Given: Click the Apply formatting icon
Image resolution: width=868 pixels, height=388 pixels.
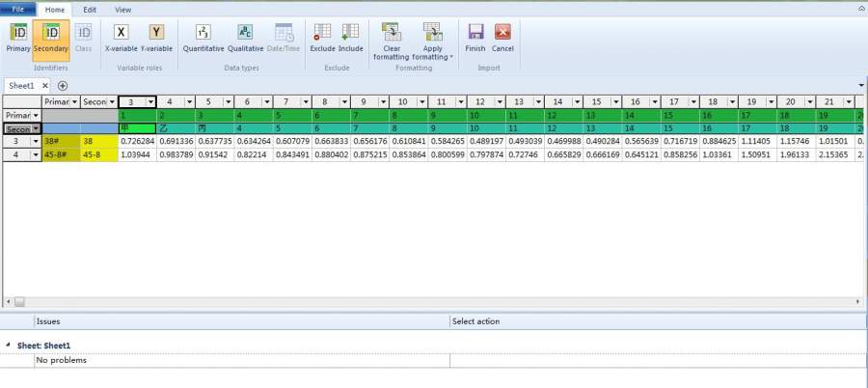Looking at the screenshot, I should pos(432,32).
